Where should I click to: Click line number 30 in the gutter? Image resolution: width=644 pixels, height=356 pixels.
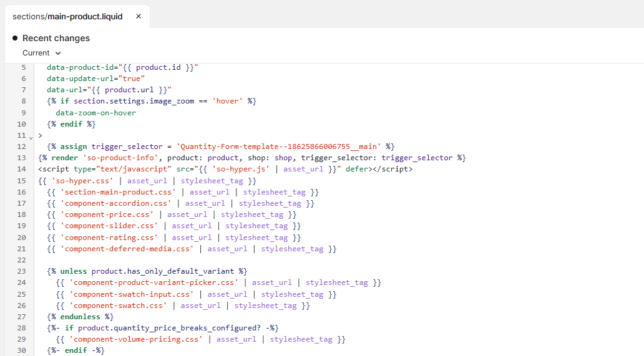click(21, 350)
